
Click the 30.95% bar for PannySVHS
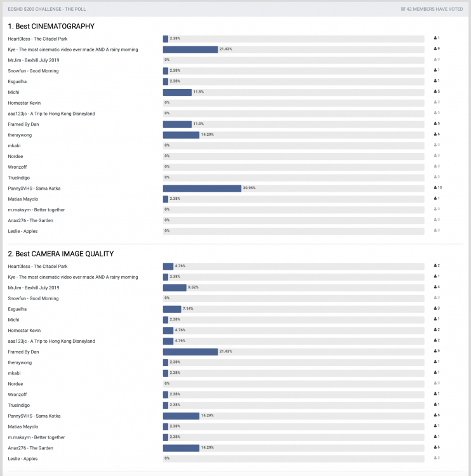202,188
